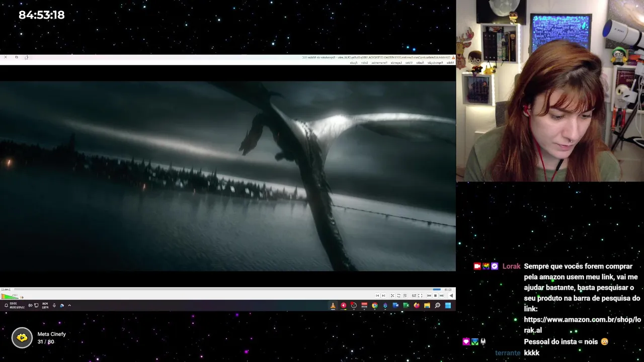Click the tray icon beside the volume icon
The width and height of the screenshot is (644, 362).
click(x=36, y=305)
